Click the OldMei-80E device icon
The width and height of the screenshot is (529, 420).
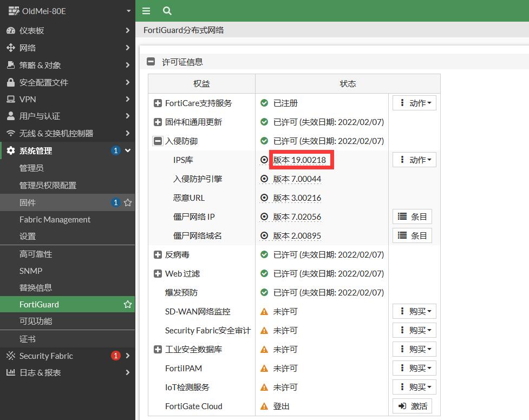point(14,11)
